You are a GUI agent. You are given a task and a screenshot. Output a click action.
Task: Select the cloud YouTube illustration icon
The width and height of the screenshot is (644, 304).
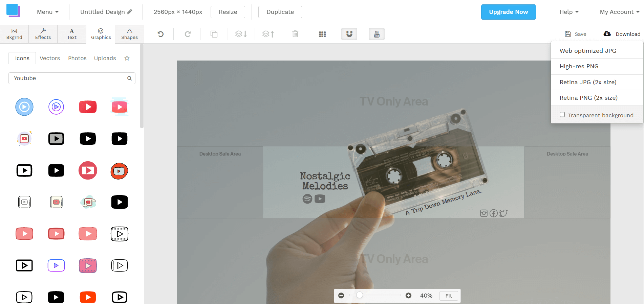(88, 202)
